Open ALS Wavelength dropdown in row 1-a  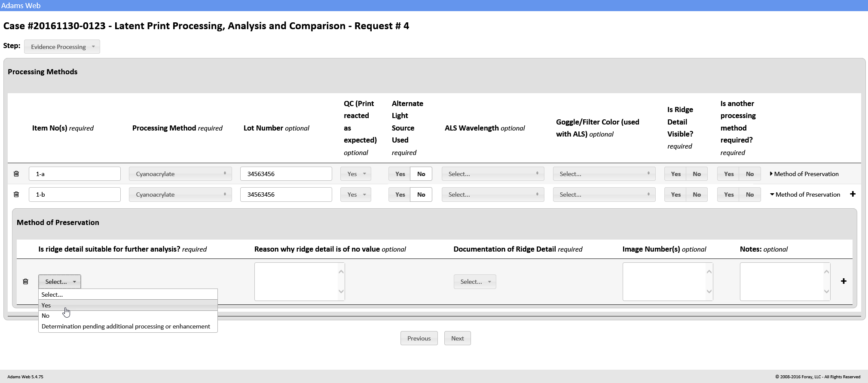(492, 174)
